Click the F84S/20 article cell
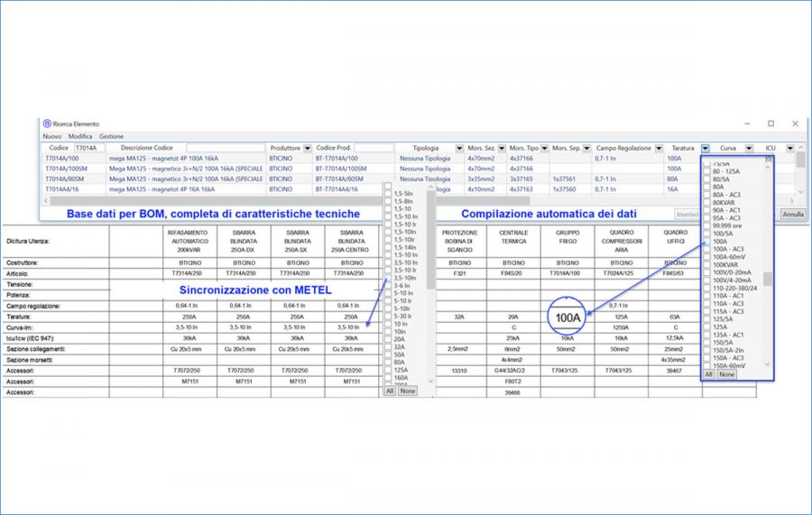 pos(513,273)
